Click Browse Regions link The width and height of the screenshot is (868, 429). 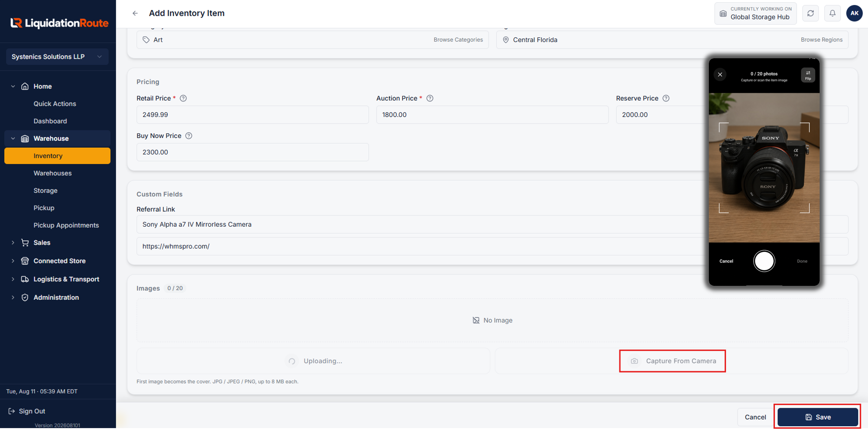[x=821, y=40]
